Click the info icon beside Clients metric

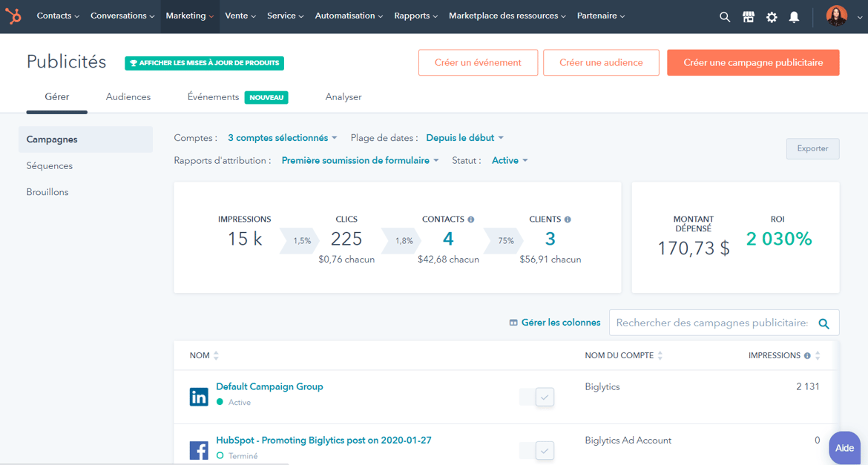[568, 220]
